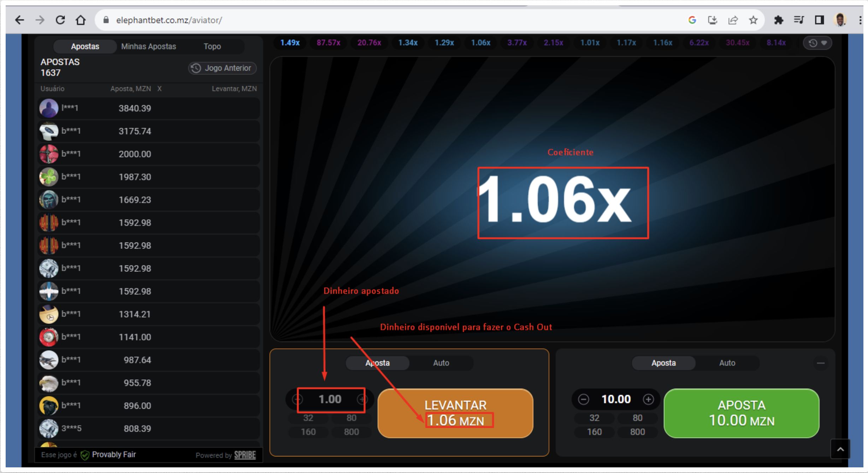The width and height of the screenshot is (868, 473).
Task: Select the 30.45x history multiplier
Action: [x=737, y=43]
